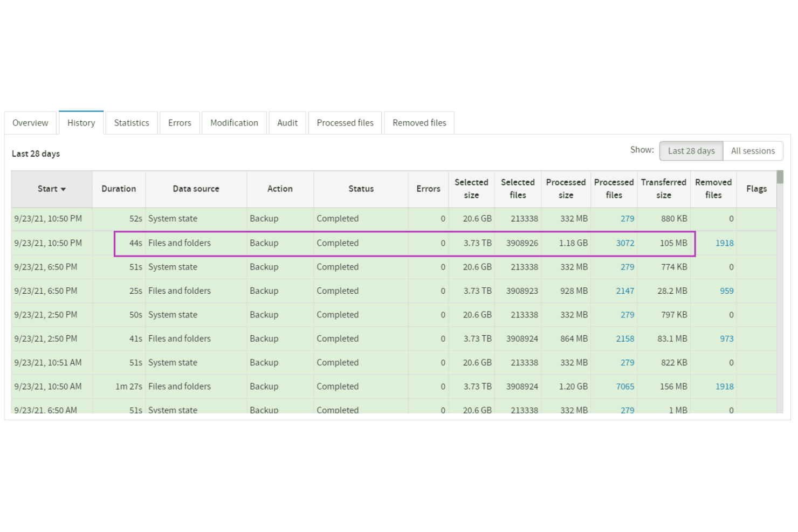Select the 1m 27s duration cell
The width and height of the screenshot is (798, 532).
[119, 386]
